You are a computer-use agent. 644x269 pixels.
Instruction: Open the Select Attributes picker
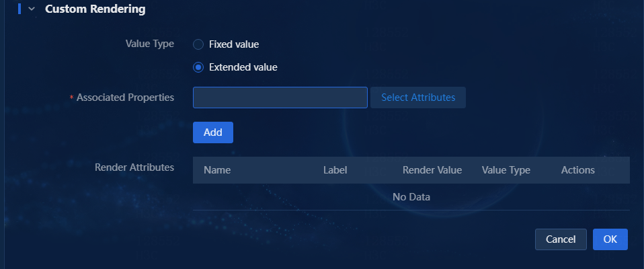coord(418,98)
